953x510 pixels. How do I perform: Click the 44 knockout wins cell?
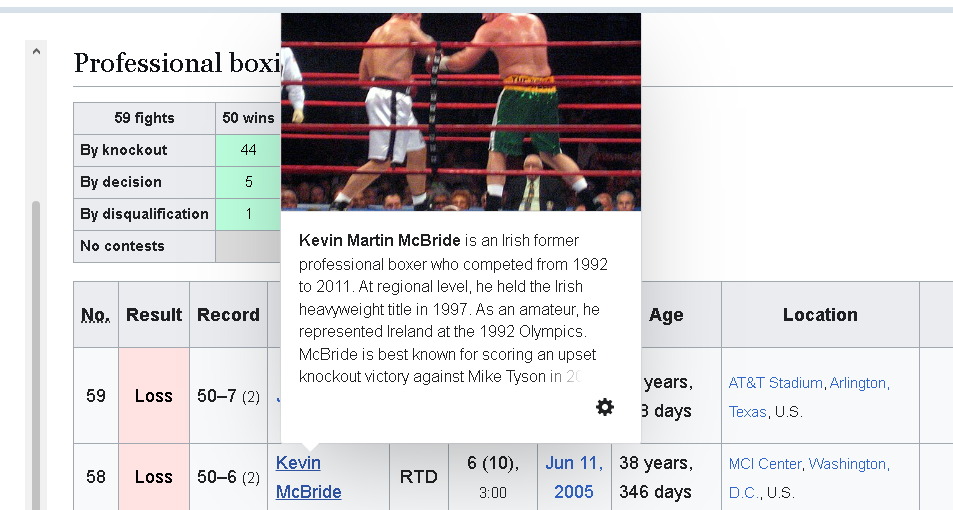(x=248, y=150)
